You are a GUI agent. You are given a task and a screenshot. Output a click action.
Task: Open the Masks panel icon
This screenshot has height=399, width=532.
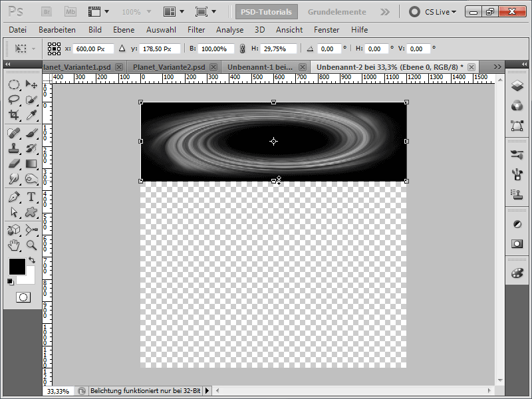tap(517, 243)
